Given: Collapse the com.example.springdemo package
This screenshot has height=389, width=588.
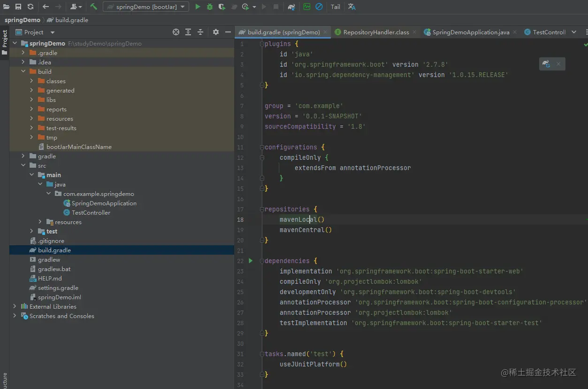Looking at the screenshot, I should coord(48,194).
